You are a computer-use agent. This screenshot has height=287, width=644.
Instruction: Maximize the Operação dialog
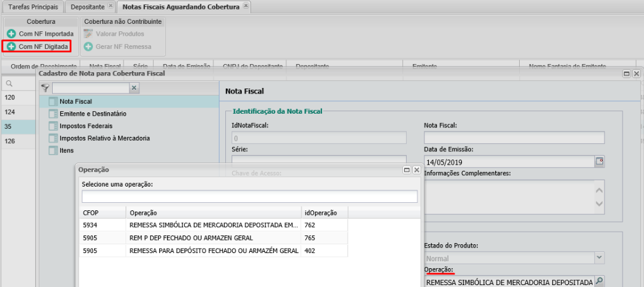coord(407,170)
